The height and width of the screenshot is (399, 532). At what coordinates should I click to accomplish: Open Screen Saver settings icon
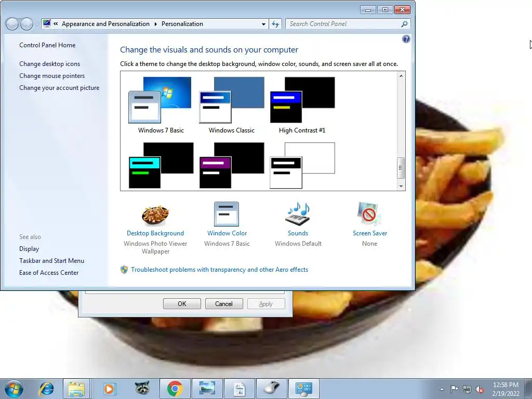(x=369, y=214)
